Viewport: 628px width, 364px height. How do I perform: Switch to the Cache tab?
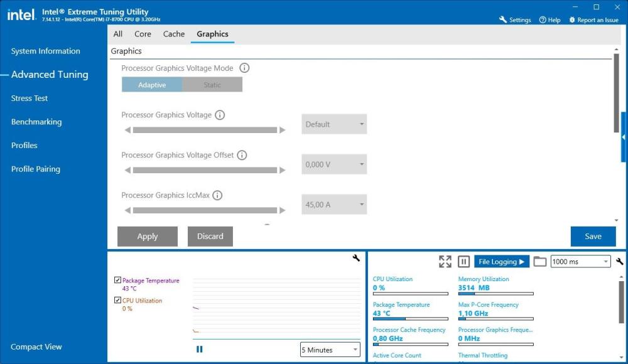point(174,34)
